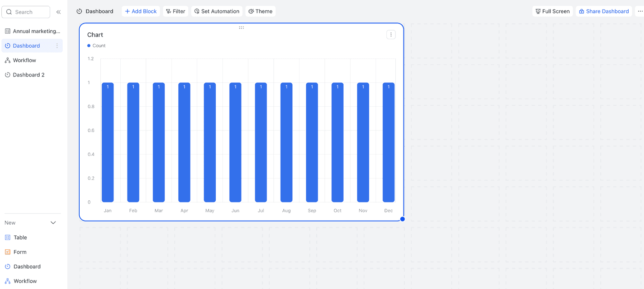The image size is (644, 289).
Task: Click the Oct bar in the chart
Action: pos(337,142)
